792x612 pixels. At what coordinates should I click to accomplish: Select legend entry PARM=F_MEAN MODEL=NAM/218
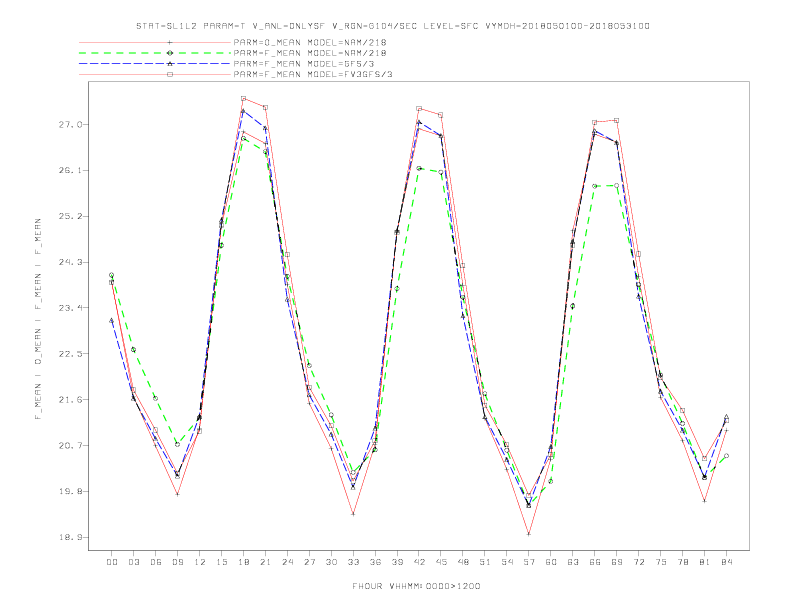[x=310, y=53]
